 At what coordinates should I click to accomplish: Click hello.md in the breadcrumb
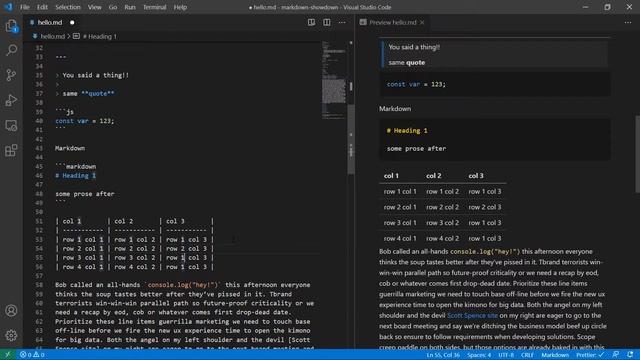[52, 36]
